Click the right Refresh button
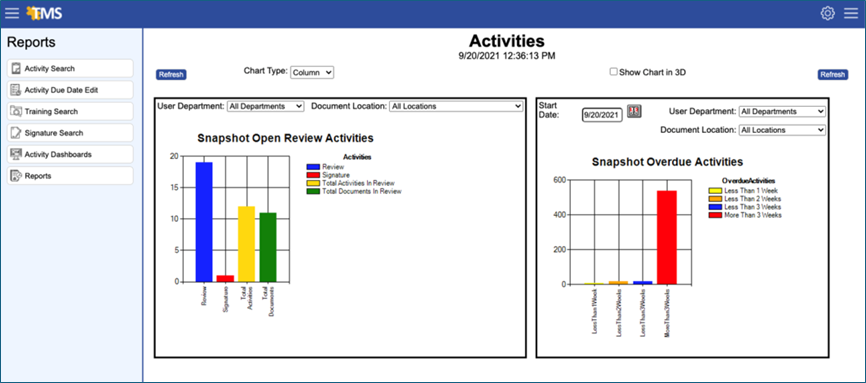The width and height of the screenshot is (866, 383). coord(832,75)
